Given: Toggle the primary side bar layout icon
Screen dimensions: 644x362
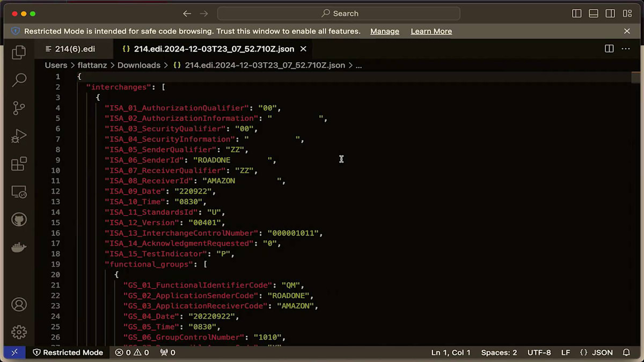Looking at the screenshot, I should coord(577,13).
